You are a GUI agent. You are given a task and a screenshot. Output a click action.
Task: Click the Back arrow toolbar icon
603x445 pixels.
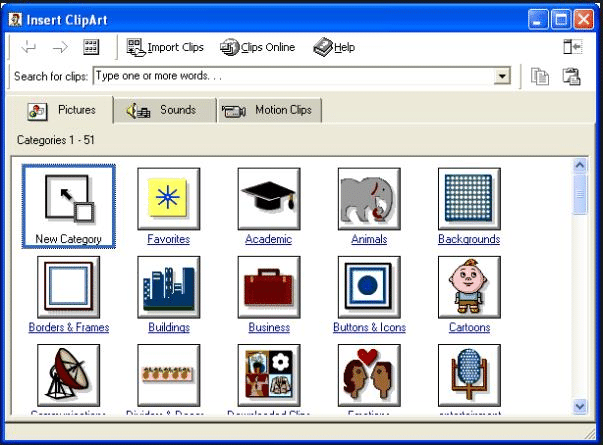[x=29, y=47]
